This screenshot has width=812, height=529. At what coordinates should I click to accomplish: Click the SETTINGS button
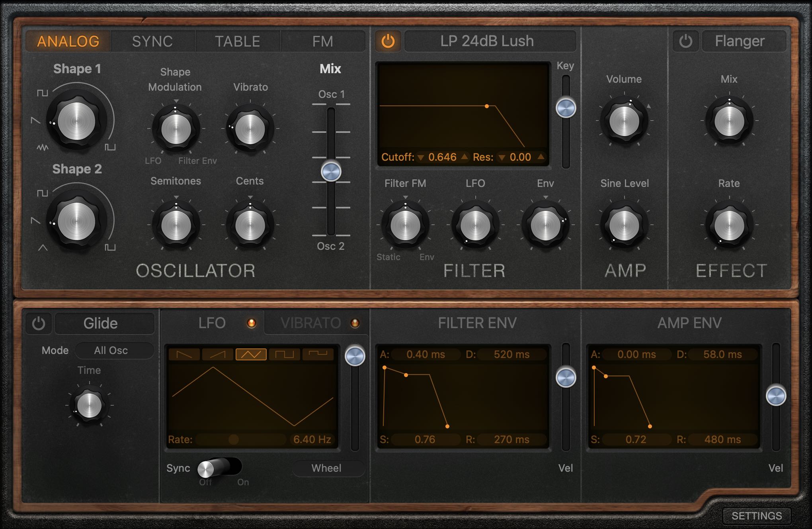pyautogui.click(x=756, y=516)
